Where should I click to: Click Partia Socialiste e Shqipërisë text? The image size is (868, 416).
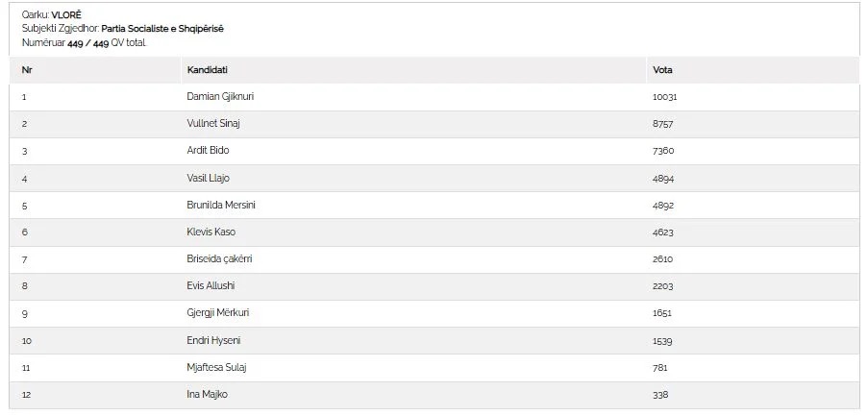[x=162, y=29]
